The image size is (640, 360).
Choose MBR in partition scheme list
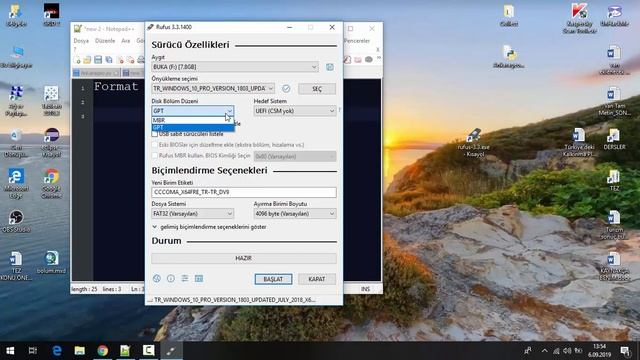193,120
